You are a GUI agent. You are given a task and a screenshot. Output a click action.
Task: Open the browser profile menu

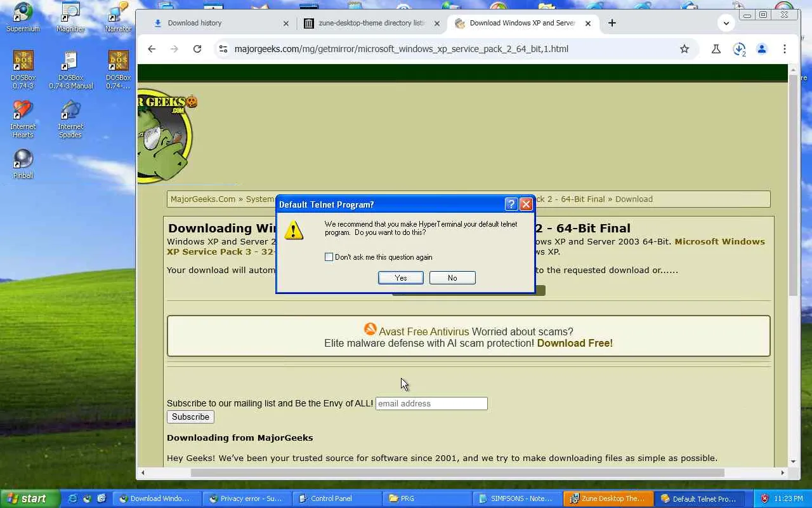pos(762,49)
